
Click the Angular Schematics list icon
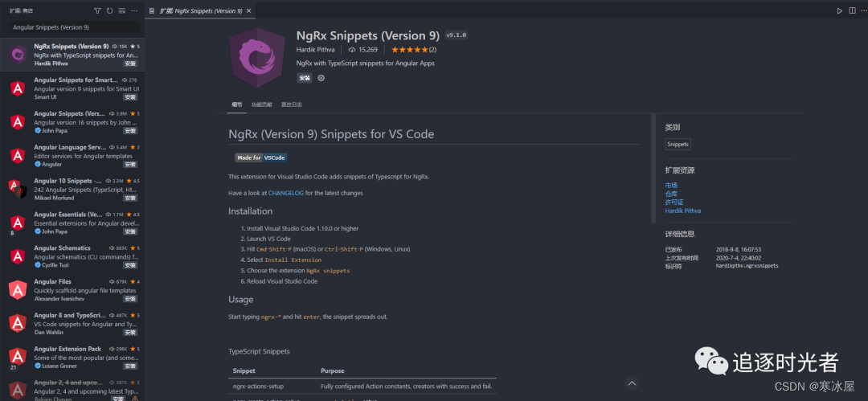18,256
